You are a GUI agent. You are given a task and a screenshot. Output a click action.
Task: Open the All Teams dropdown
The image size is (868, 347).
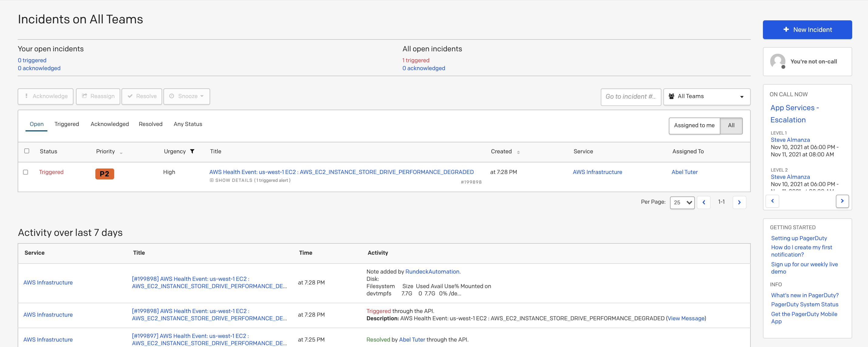click(707, 96)
